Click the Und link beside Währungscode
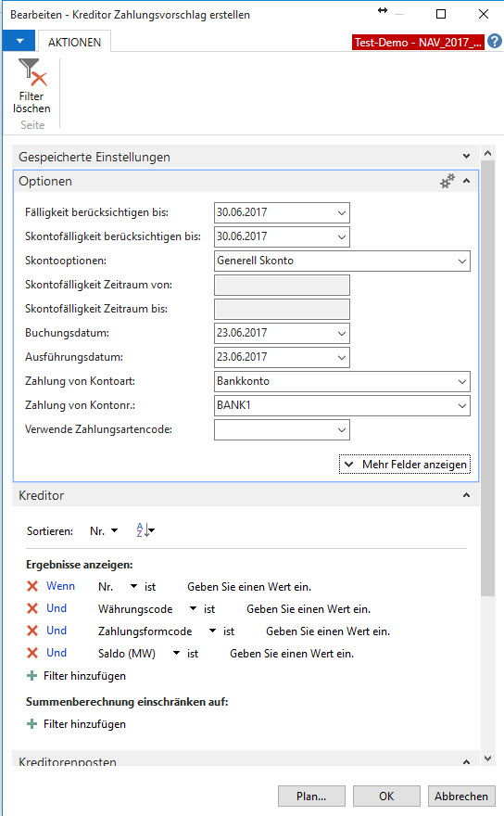The image size is (504, 816). (x=57, y=608)
